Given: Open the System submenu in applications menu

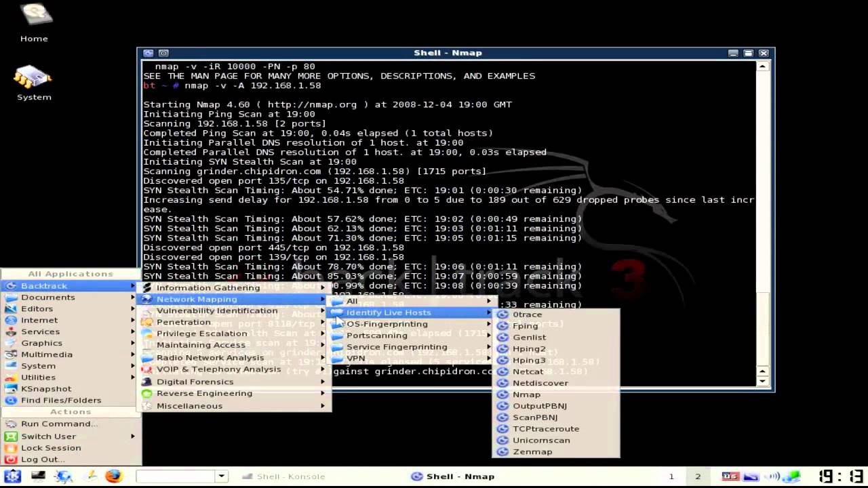Looking at the screenshot, I should pos(70,366).
